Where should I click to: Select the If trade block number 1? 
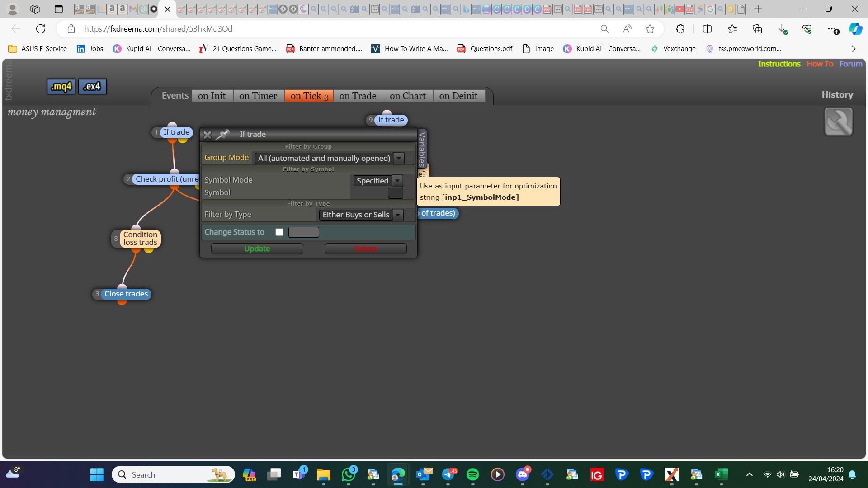(x=176, y=132)
